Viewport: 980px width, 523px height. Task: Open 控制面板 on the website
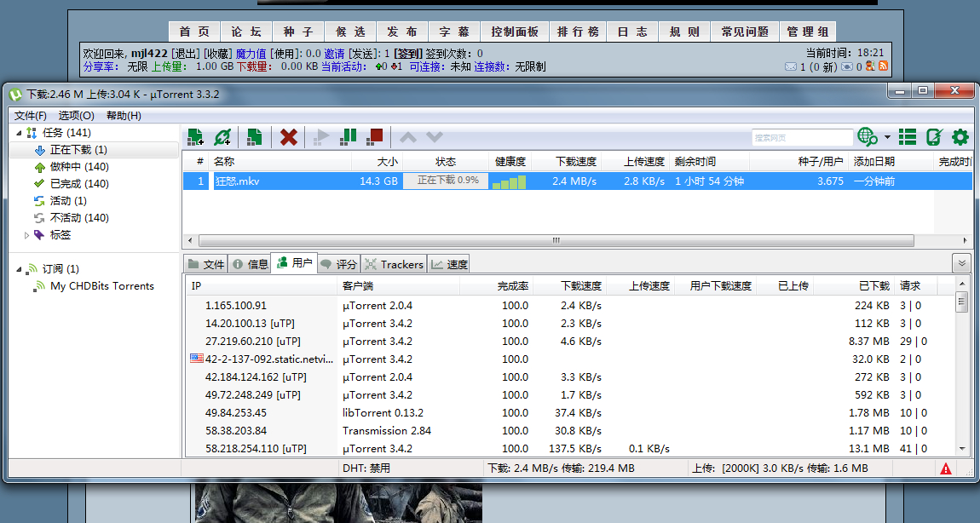coord(515,32)
